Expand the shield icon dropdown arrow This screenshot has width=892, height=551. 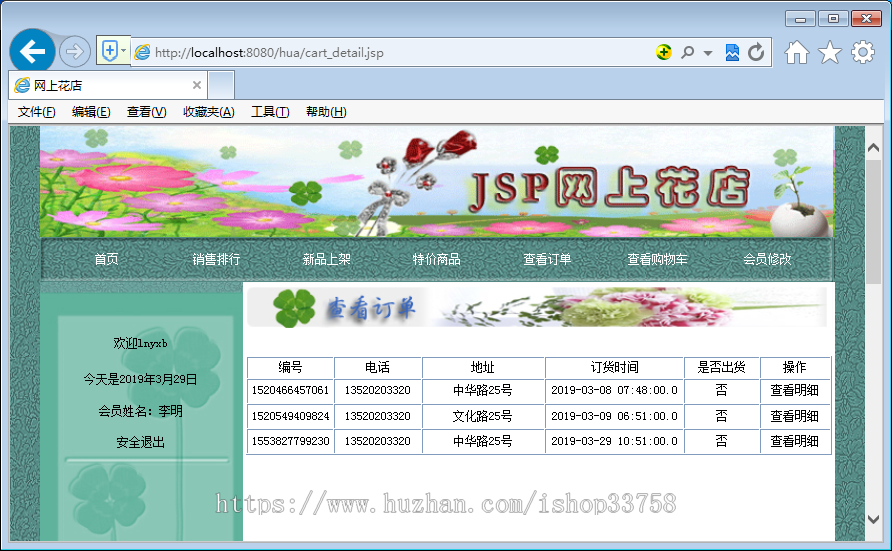[x=123, y=51]
